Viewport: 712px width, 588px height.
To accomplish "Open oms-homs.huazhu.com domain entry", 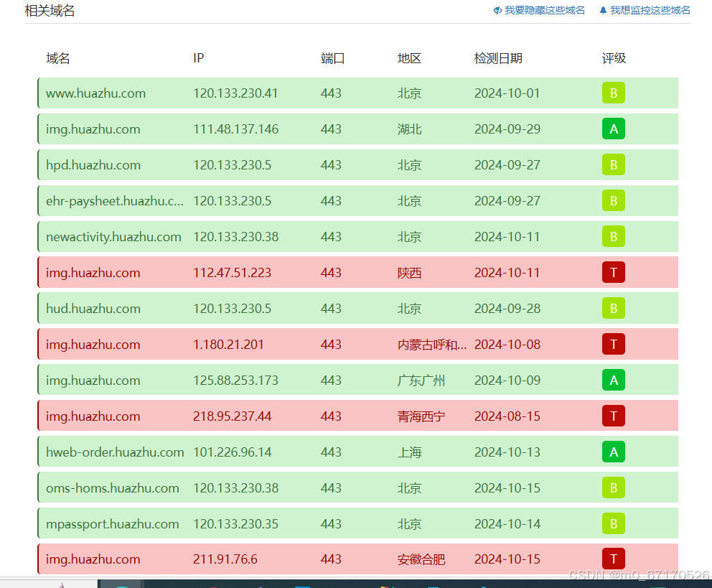I will click(x=113, y=487).
